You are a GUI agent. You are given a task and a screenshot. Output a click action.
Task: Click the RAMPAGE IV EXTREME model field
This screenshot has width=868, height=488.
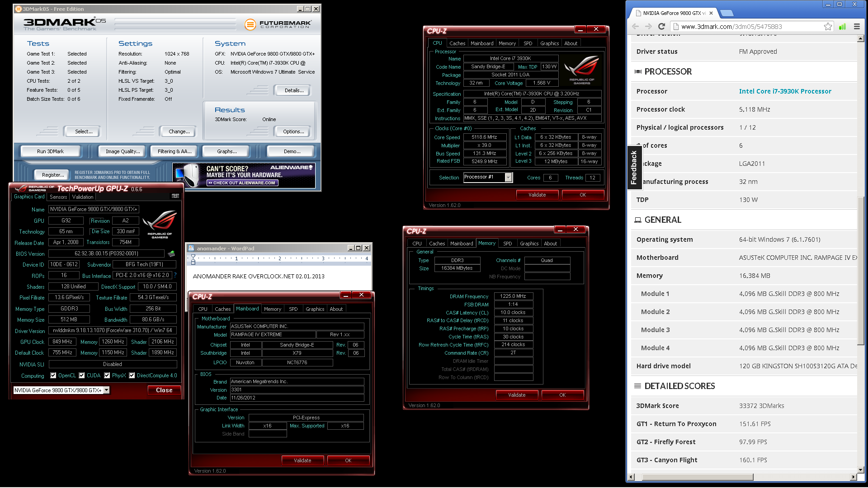(x=272, y=334)
